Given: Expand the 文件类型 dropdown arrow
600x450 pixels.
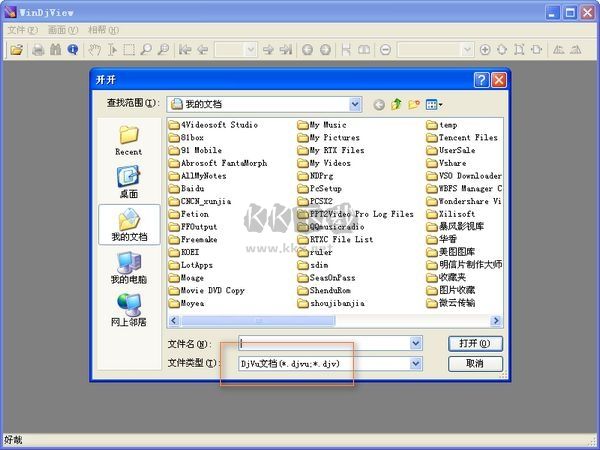Looking at the screenshot, I should point(416,364).
